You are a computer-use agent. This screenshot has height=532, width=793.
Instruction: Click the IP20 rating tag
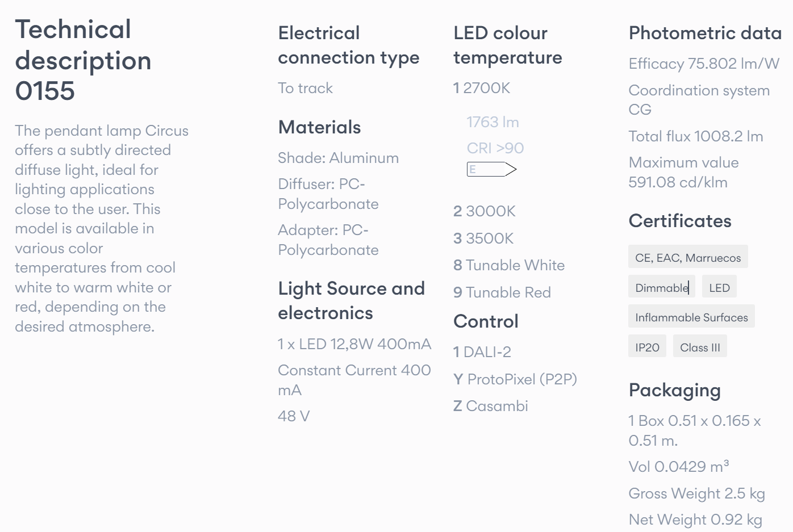[x=647, y=347]
